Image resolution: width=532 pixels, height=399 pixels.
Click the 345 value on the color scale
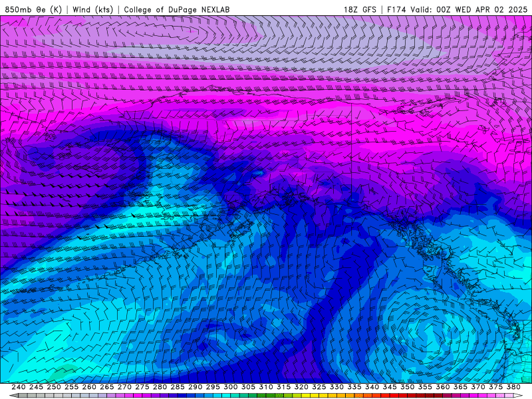[x=390, y=387]
